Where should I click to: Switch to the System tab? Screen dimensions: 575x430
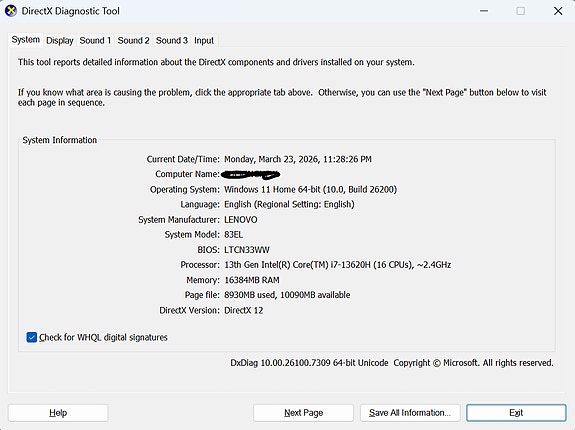click(25, 40)
